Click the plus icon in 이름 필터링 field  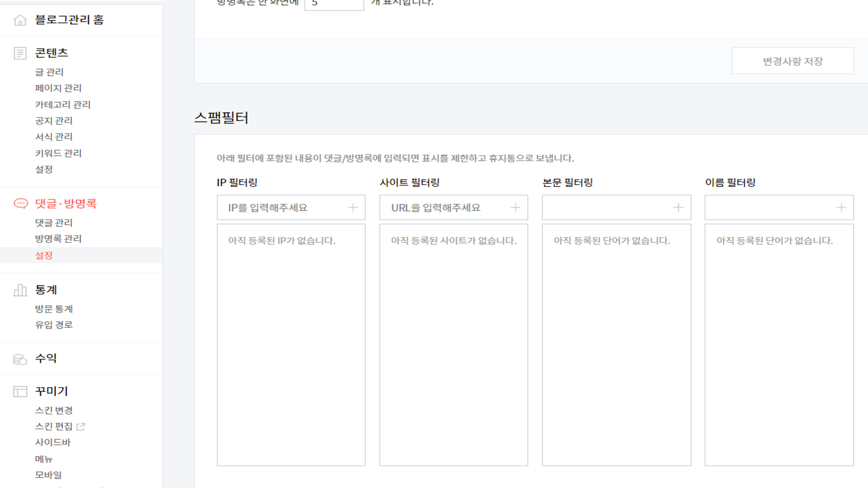coord(841,208)
